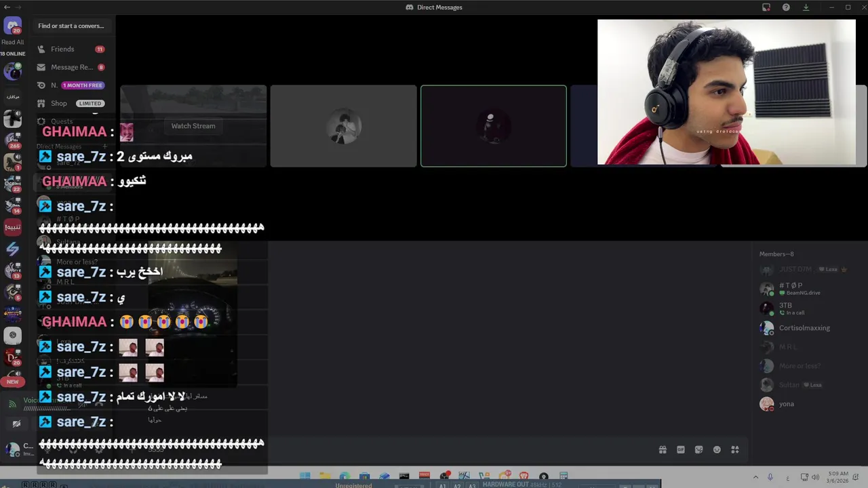Open the Discord home Direct Messages icon
Viewport: 868px width, 488px height.
12,26
